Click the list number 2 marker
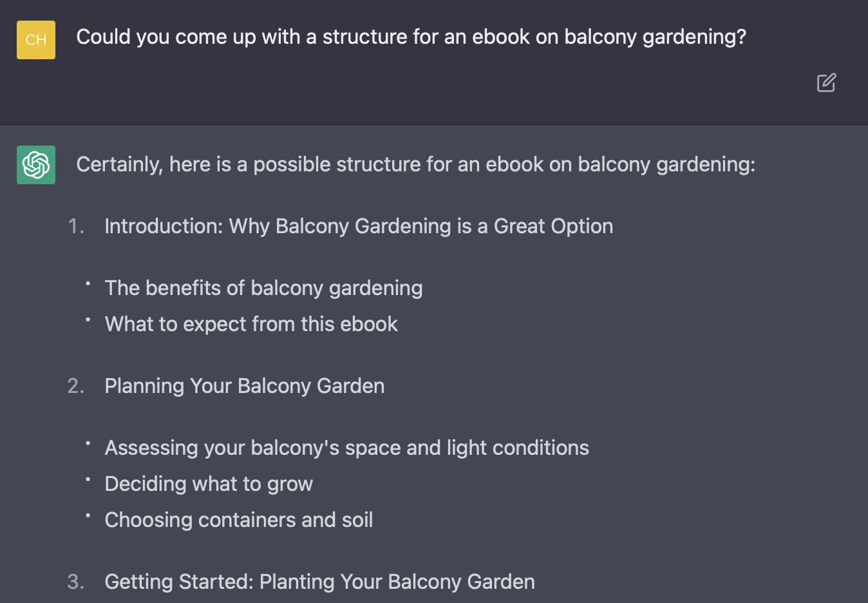The image size is (868, 603). (76, 386)
